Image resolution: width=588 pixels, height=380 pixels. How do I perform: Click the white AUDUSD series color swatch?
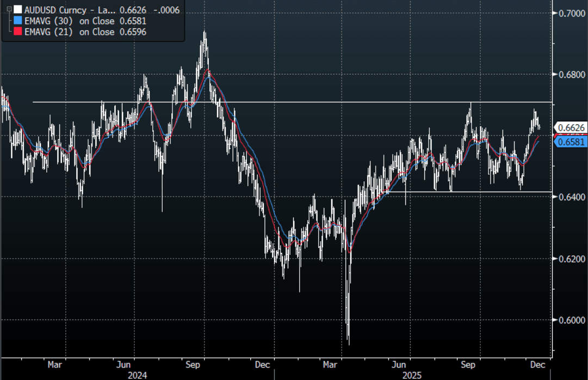pos(18,9)
